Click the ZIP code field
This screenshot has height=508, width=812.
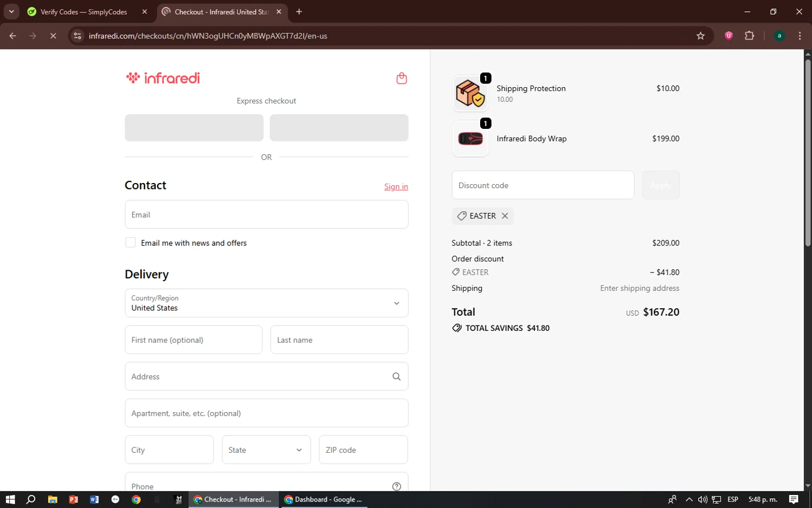click(363, 450)
